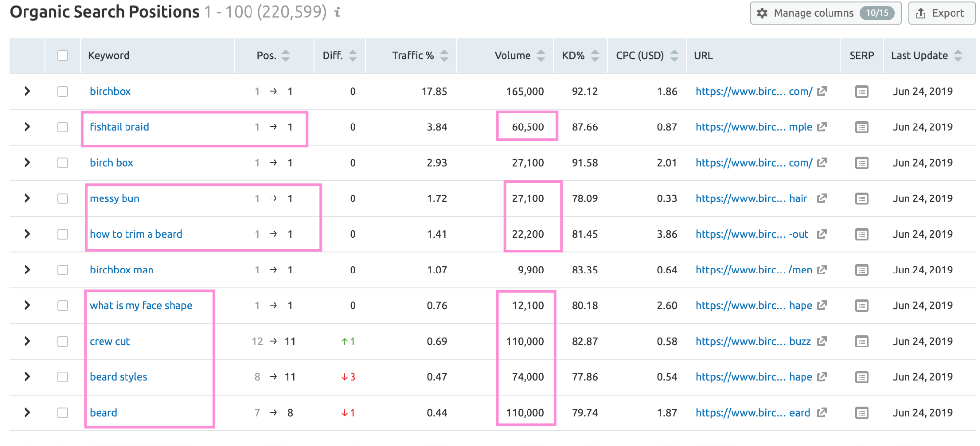Open SERP snapshot for crew cut row
Image resolution: width=980 pixels, height=446 pixels.
[x=861, y=342]
